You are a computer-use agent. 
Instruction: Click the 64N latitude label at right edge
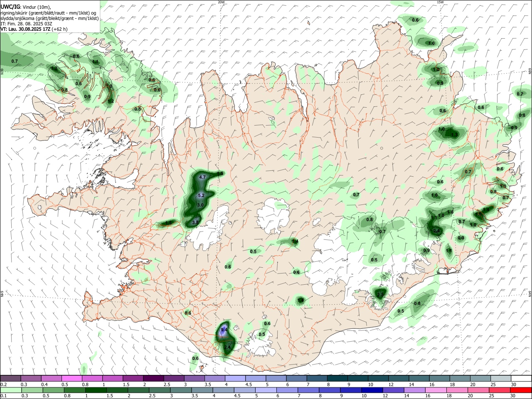[x=530, y=293]
